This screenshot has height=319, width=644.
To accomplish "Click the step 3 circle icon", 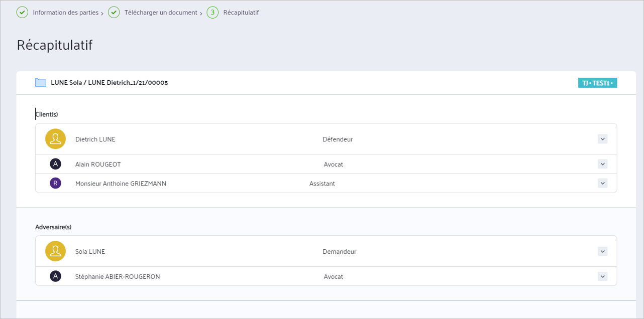I will pyautogui.click(x=212, y=12).
